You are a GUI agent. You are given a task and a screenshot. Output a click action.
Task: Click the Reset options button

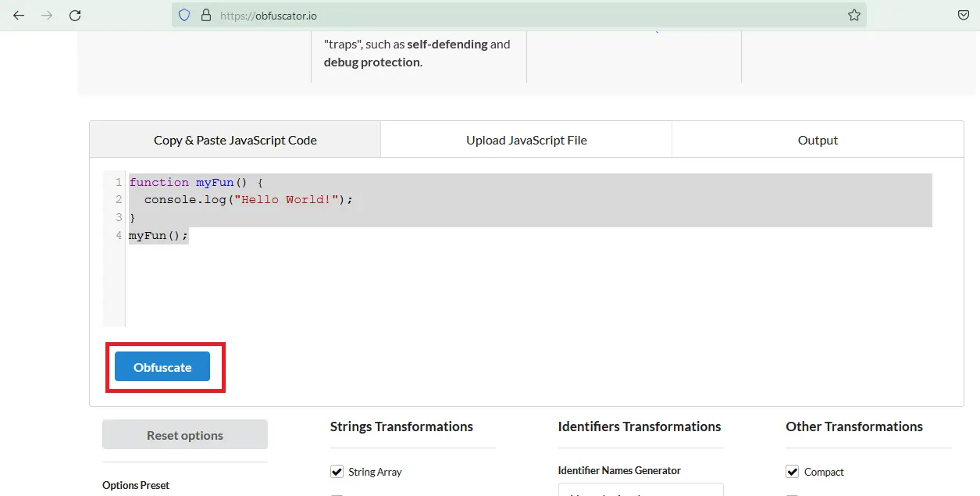tap(185, 435)
